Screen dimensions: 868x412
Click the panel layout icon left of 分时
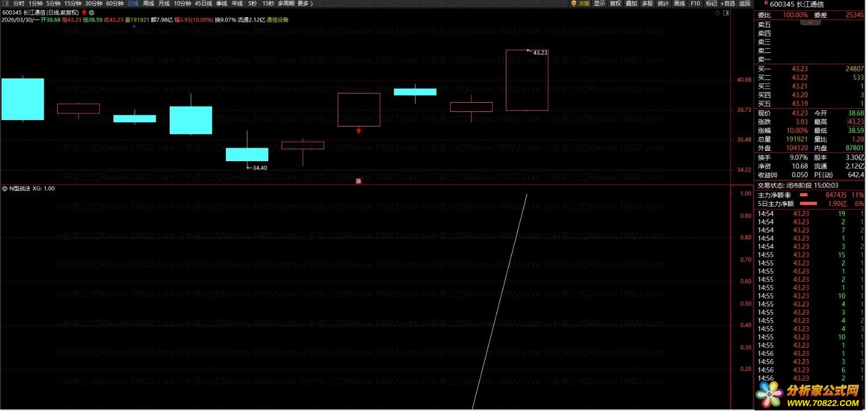click(x=6, y=3)
